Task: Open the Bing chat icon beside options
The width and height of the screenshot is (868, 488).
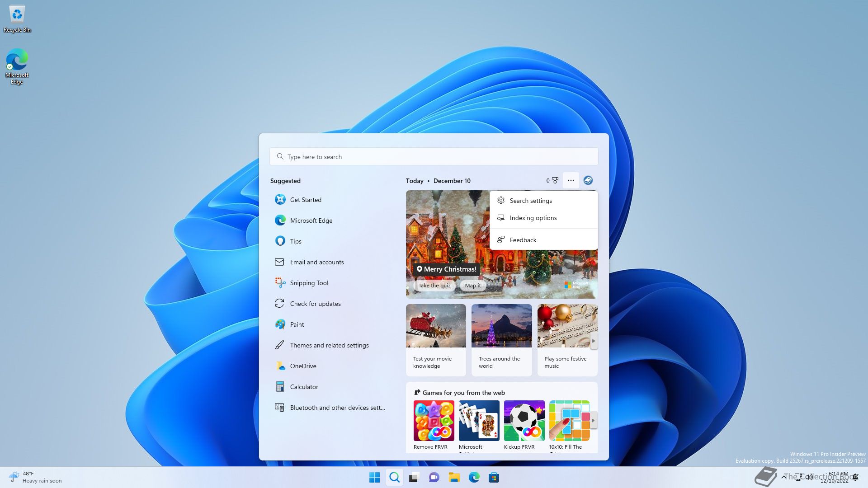Action: tap(588, 180)
